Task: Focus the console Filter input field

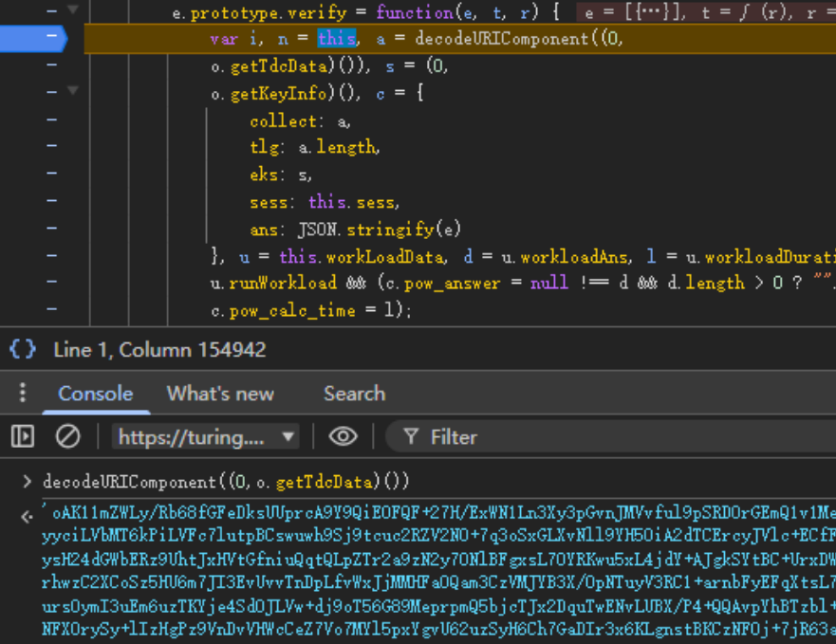Action: tap(610, 437)
